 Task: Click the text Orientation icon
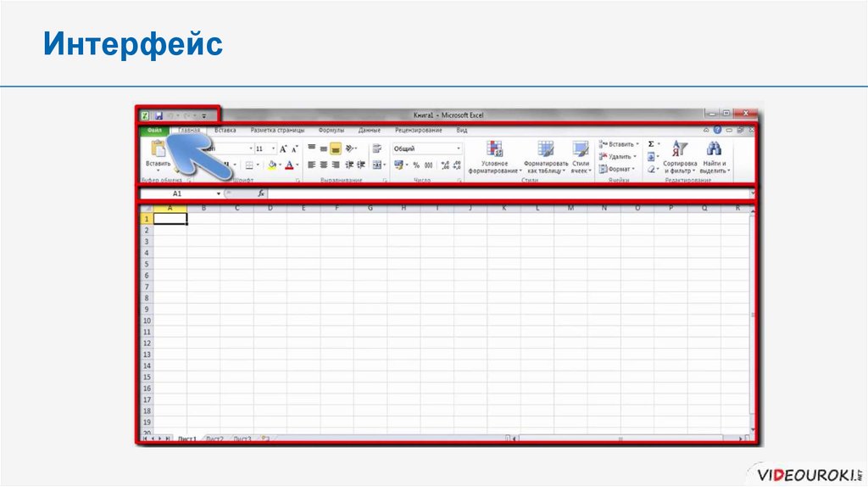pos(349,148)
